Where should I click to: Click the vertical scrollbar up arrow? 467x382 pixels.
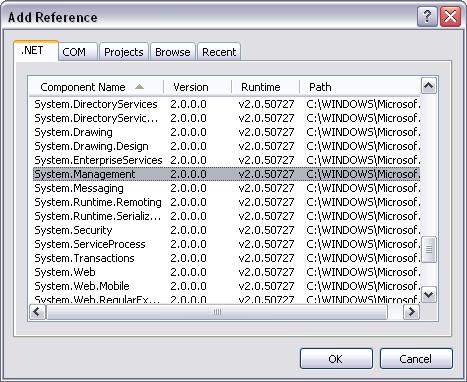(429, 86)
